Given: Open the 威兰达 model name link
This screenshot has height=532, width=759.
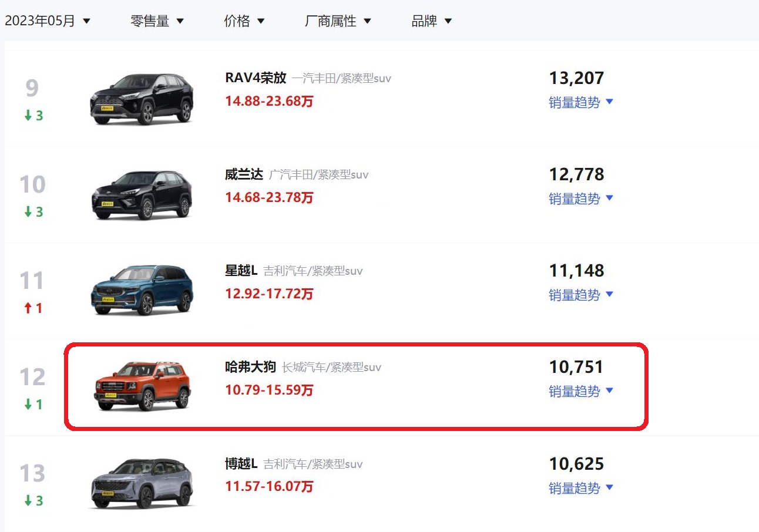Looking at the screenshot, I should pos(244,174).
